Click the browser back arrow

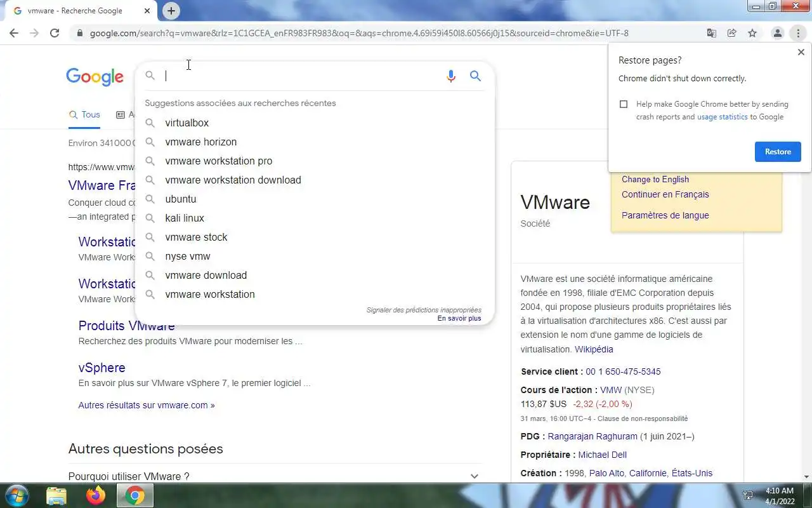(x=14, y=33)
